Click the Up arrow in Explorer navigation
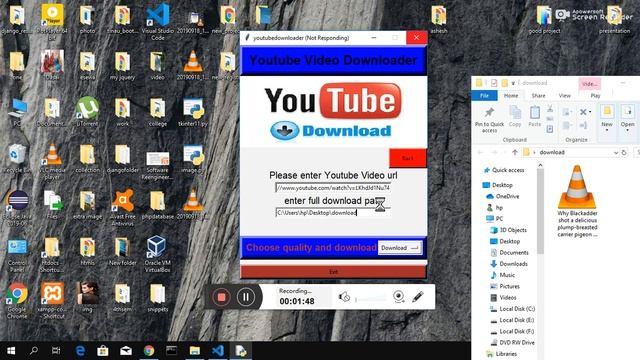The image size is (640, 360). (514, 152)
